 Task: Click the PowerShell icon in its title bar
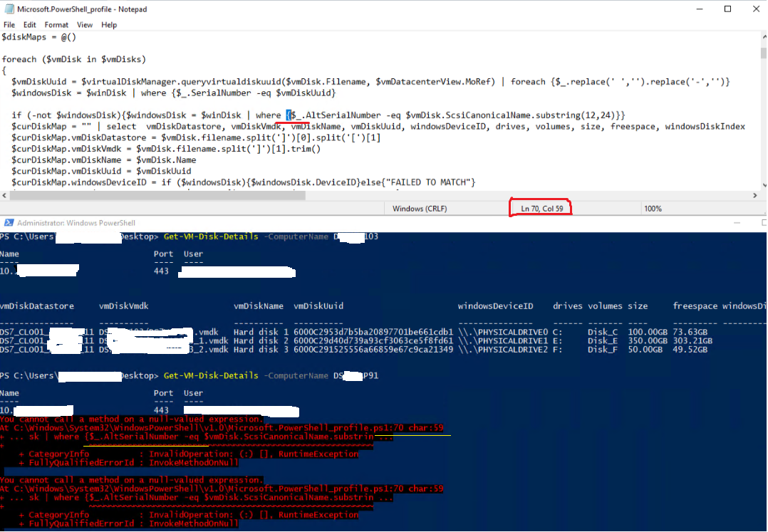click(x=9, y=223)
